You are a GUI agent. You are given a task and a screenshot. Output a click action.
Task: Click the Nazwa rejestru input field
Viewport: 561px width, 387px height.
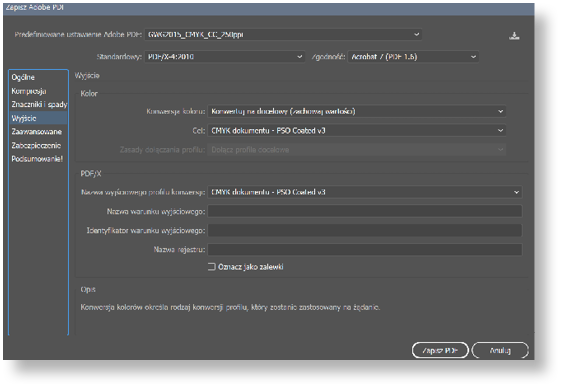tap(365, 249)
